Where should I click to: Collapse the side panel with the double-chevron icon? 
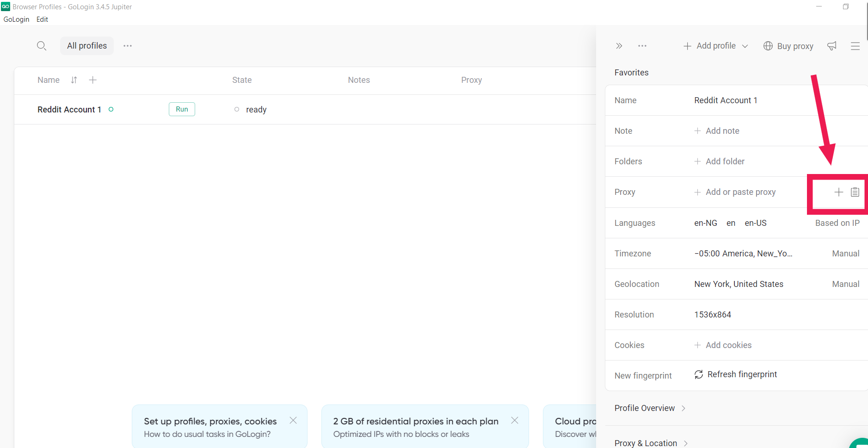click(619, 46)
